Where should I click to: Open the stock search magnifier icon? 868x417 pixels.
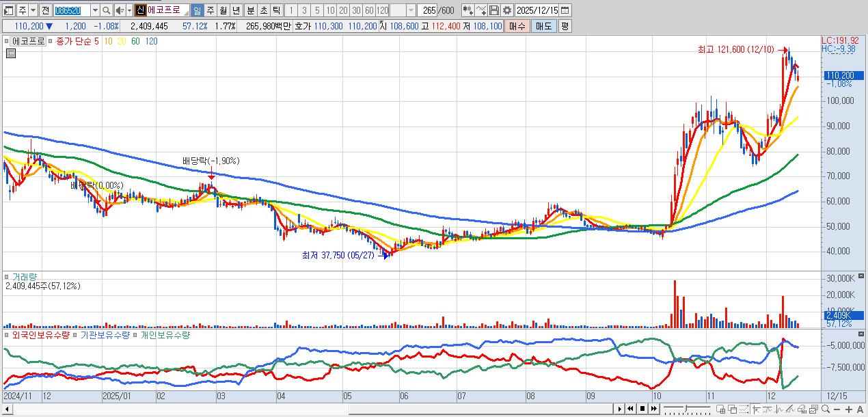(107, 10)
